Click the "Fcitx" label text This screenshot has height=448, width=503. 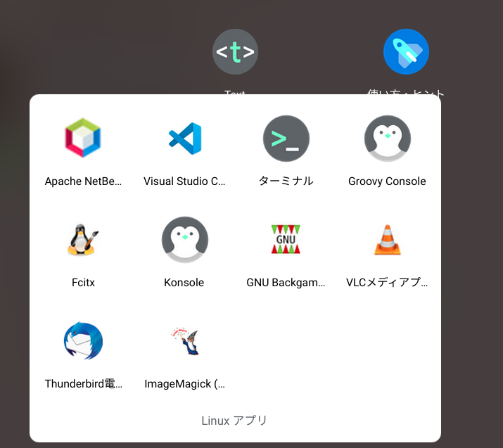(x=83, y=283)
